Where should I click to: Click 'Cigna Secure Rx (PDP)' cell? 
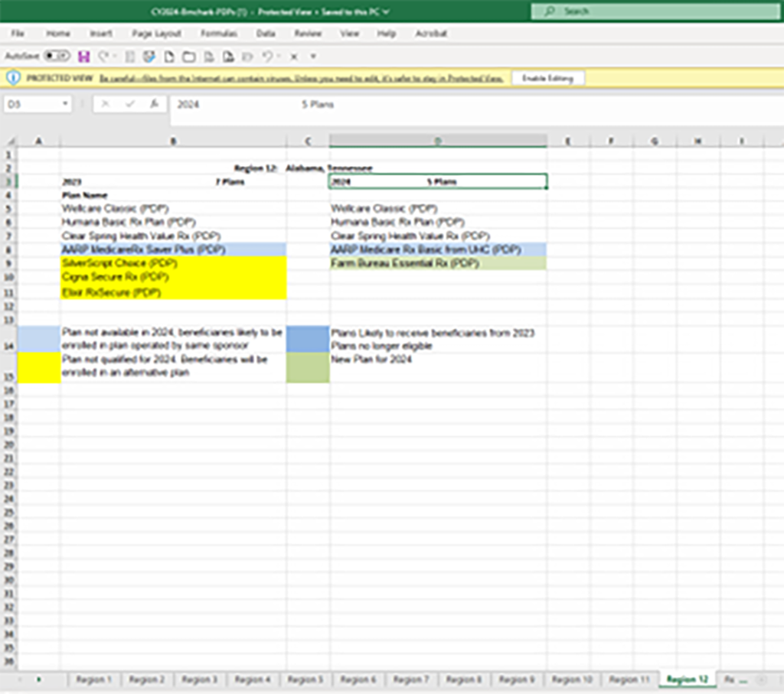click(173, 277)
